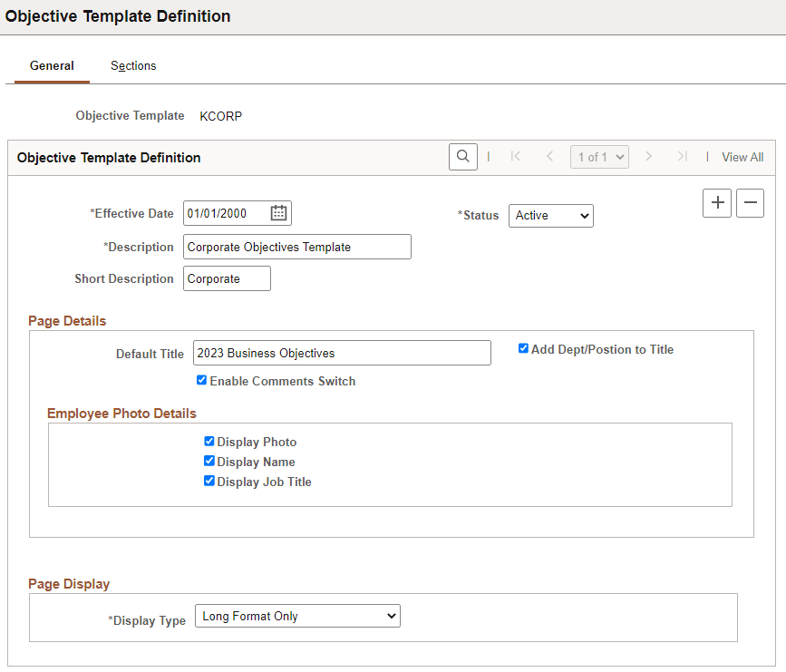
Task: Toggle Enable Comments Switch checkbox
Action: pyautogui.click(x=201, y=380)
